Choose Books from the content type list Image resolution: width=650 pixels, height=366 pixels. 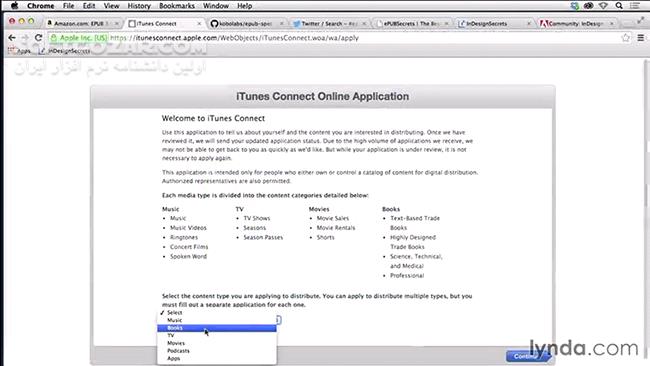[216, 328]
